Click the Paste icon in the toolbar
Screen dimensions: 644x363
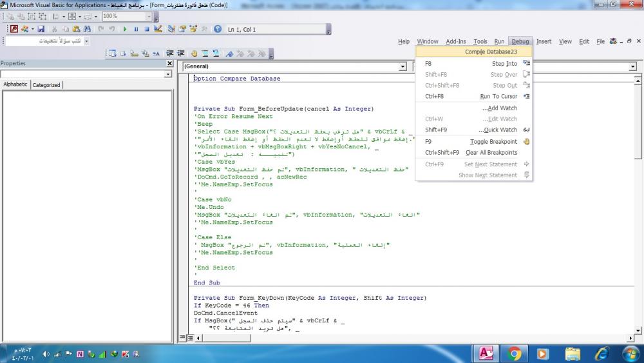(77, 29)
